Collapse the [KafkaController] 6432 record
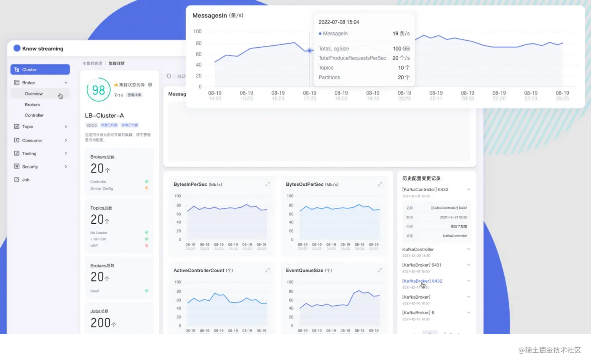The image size is (591, 364). [x=468, y=190]
